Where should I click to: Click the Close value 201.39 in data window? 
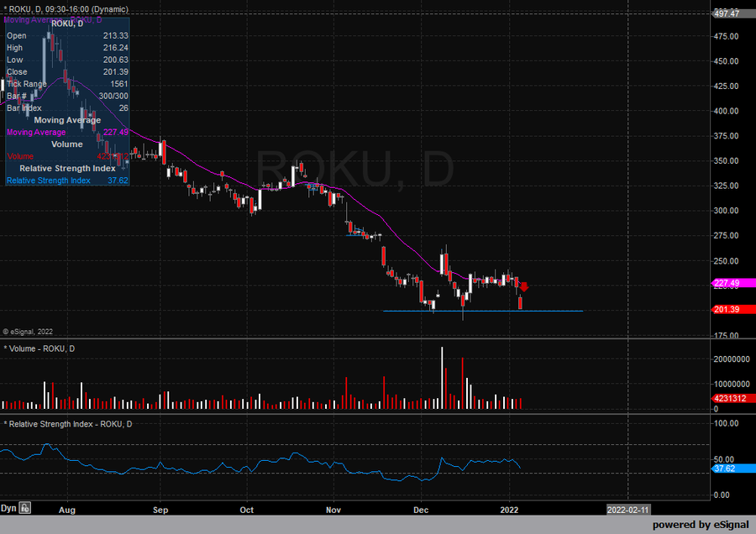pyautogui.click(x=116, y=72)
